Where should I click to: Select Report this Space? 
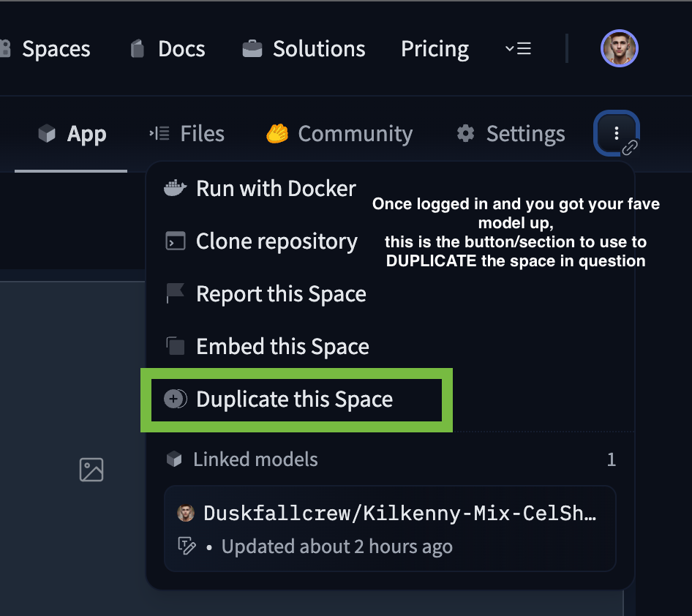(x=266, y=294)
